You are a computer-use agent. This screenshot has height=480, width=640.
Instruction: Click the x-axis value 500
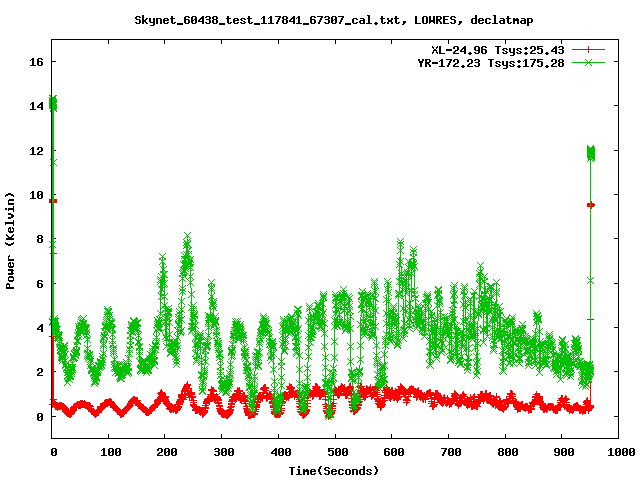338,452
